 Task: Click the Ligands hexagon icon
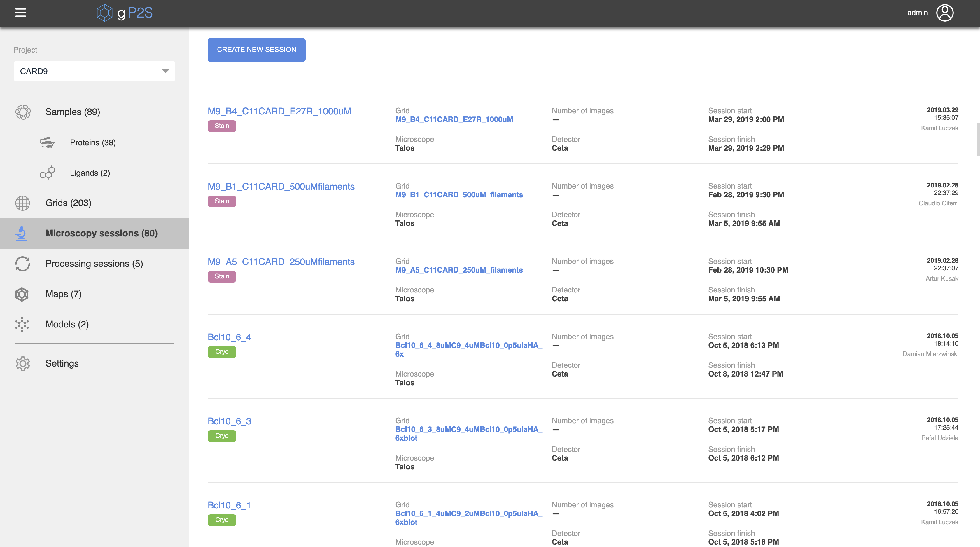pyautogui.click(x=47, y=173)
